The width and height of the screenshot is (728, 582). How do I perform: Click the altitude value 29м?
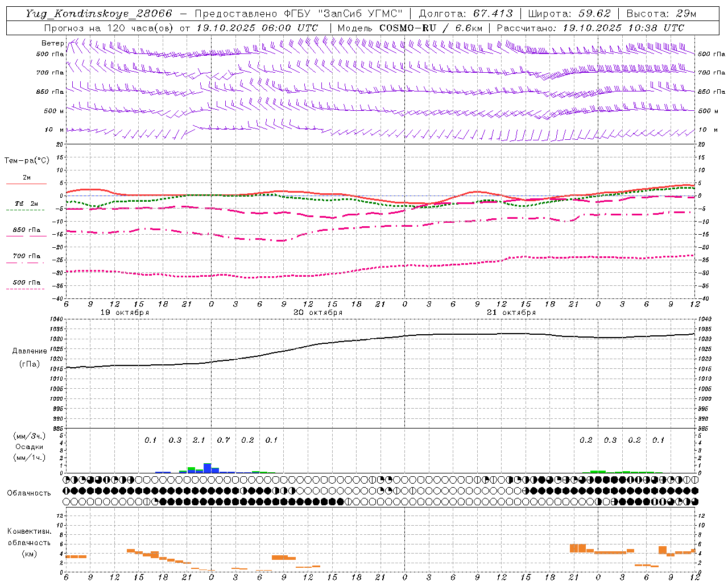click(687, 14)
